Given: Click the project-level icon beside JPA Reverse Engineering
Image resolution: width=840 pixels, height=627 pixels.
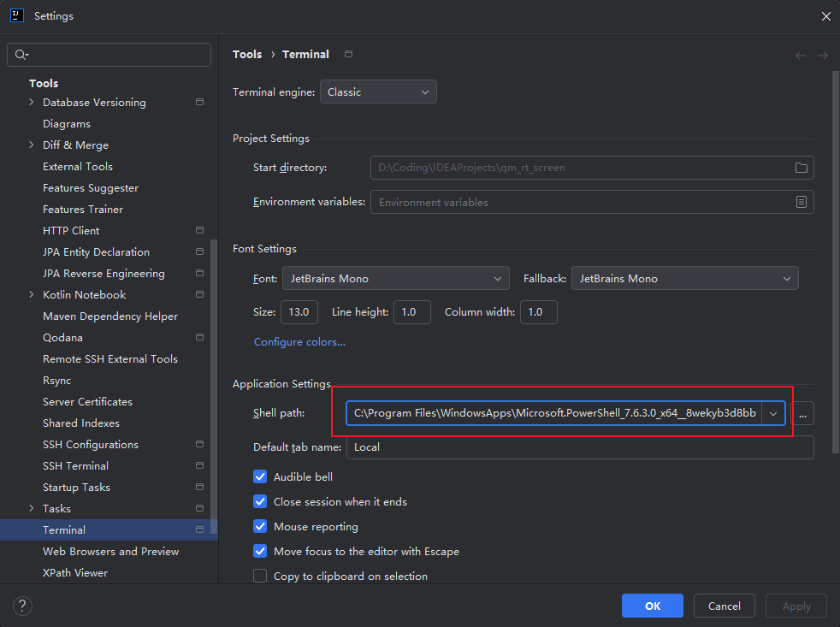Looking at the screenshot, I should [200, 274].
